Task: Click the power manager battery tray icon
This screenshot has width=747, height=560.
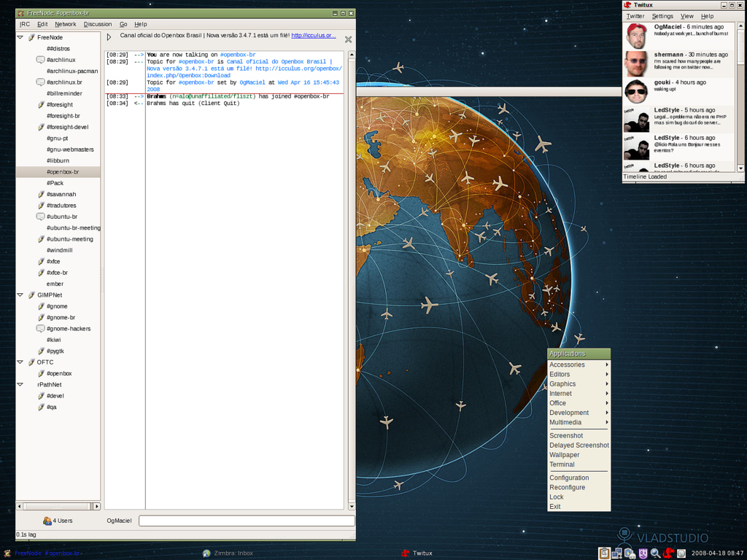Action: point(630,553)
